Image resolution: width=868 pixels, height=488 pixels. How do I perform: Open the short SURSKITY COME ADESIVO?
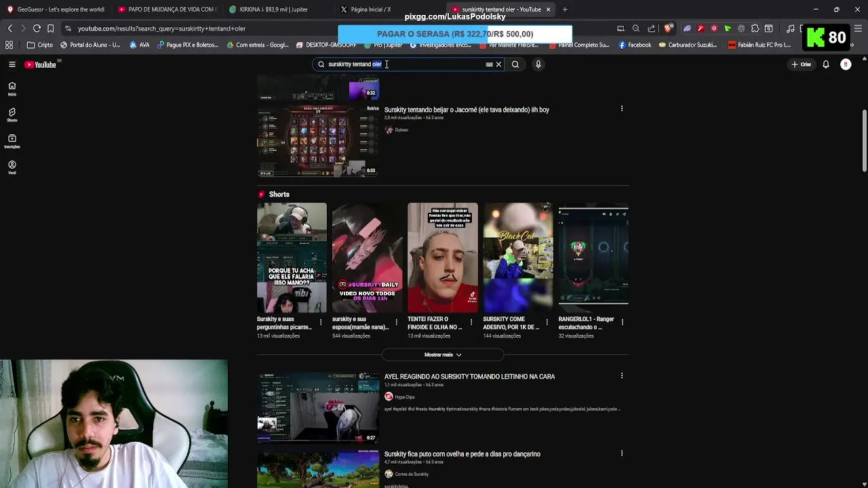point(517,258)
